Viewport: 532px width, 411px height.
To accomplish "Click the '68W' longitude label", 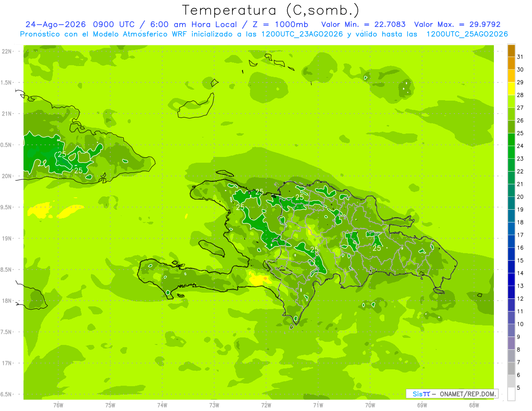I will coord(474,405).
